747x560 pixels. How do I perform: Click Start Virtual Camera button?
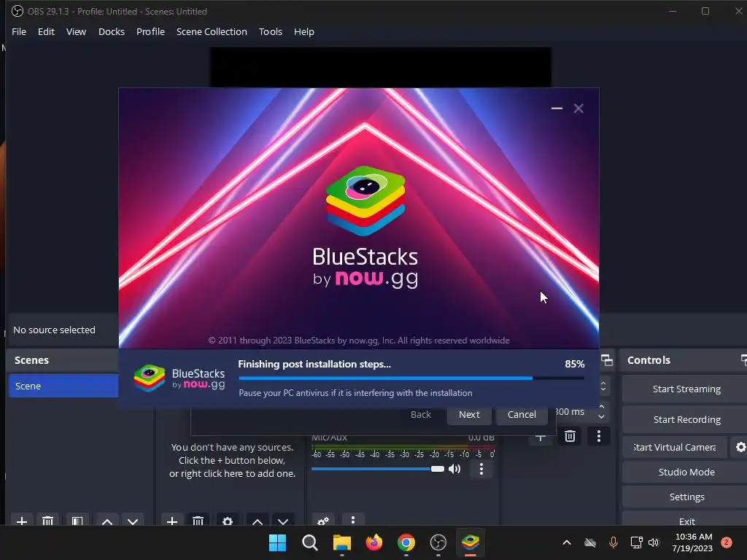click(675, 447)
